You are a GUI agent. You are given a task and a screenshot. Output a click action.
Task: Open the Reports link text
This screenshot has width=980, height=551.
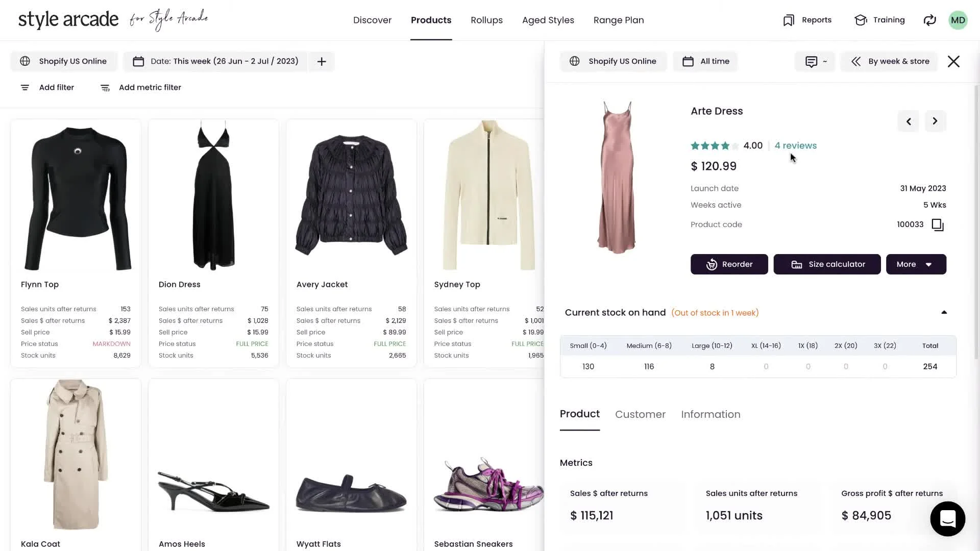click(816, 20)
